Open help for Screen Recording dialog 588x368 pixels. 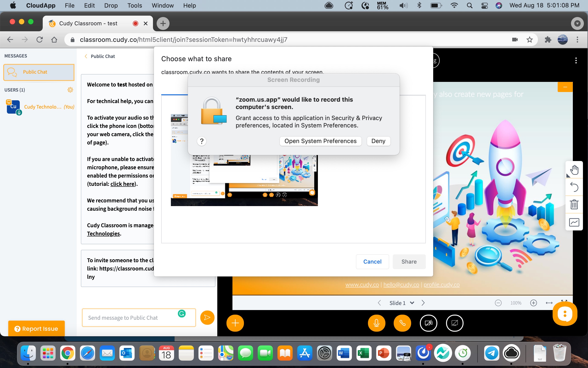coord(201,141)
